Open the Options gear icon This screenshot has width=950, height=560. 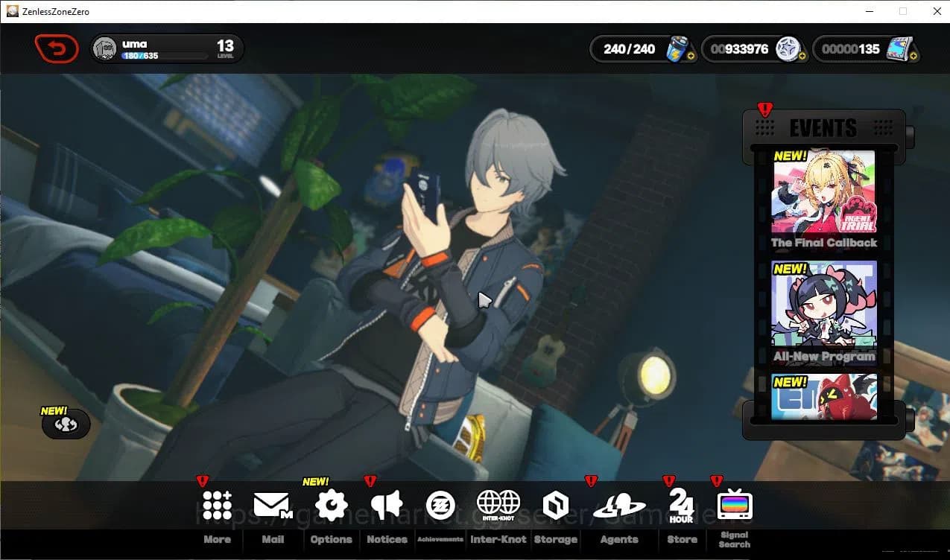click(x=332, y=506)
